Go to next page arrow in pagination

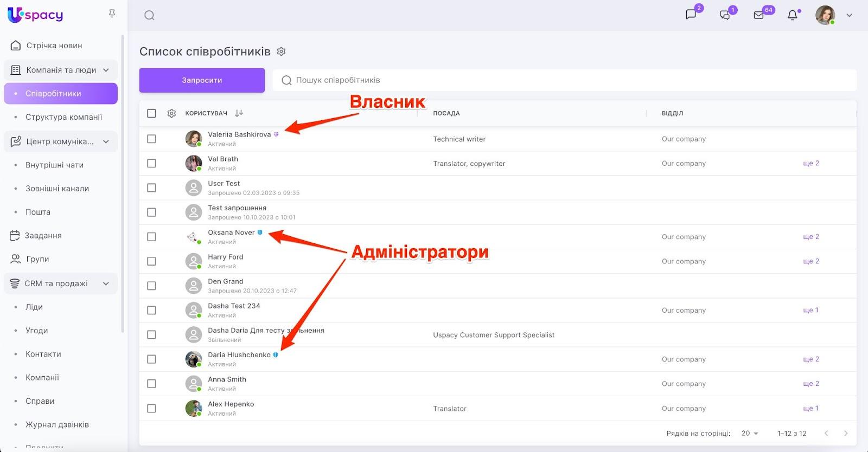[845, 433]
